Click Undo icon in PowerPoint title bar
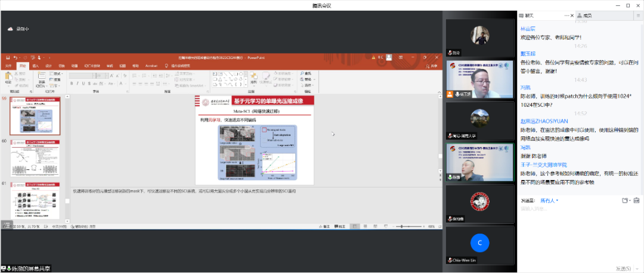 click(x=15, y=58)
